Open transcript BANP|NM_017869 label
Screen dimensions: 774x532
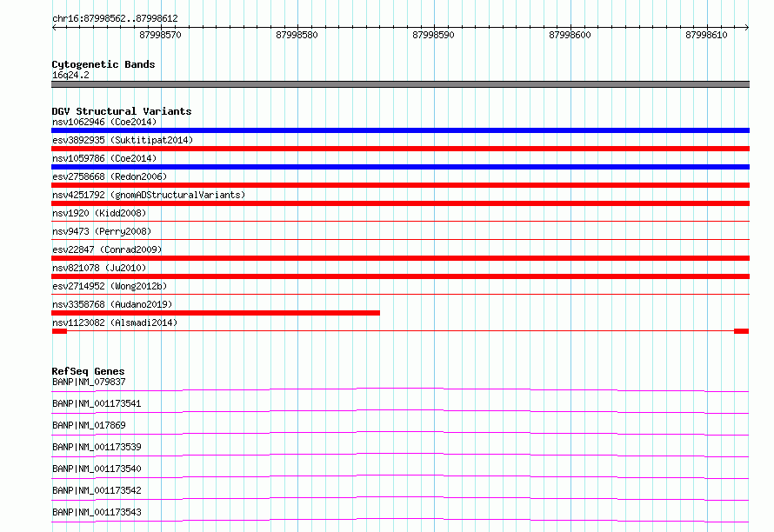coord(89,425)
